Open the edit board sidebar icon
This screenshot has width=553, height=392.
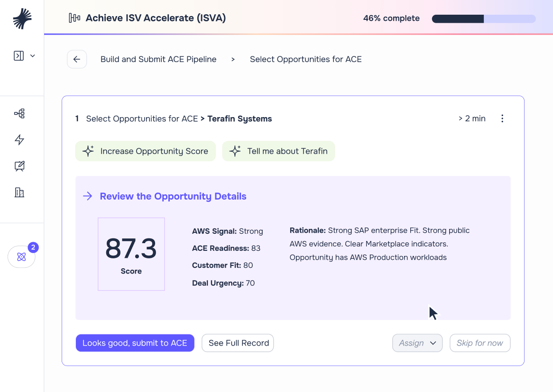pyautogui.click(x=19, y=166)
